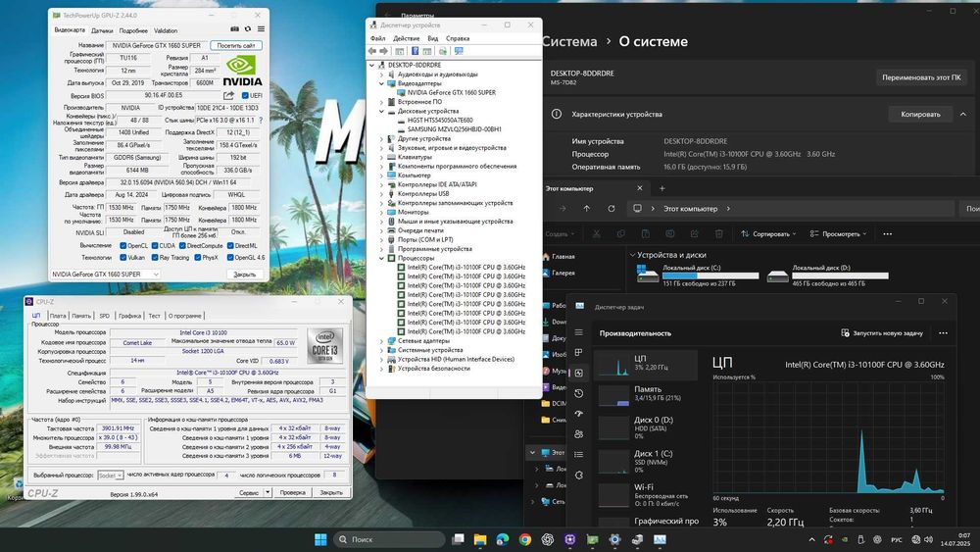Screen dimensions: 980x552
Task: Click Запустить новую задачу in Task Manager
Action: [x=882, y=333]
